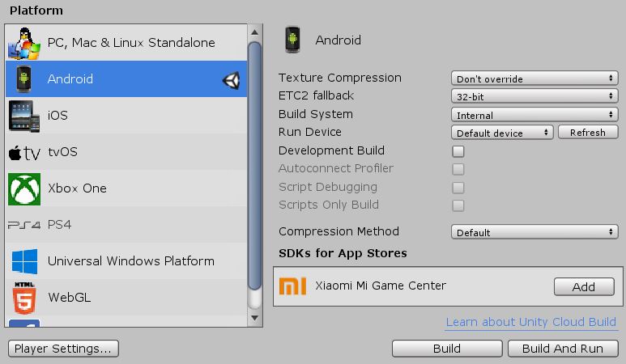Toggle the Autoconnect Profiler checkbox

click(458, 169)
